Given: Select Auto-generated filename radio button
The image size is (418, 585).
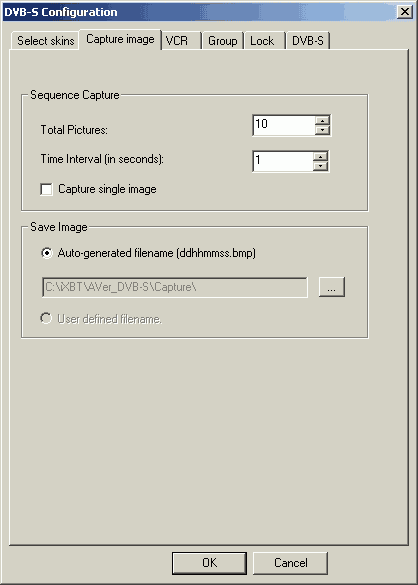Looking at the screenshot, I should (x=46, y=253).
